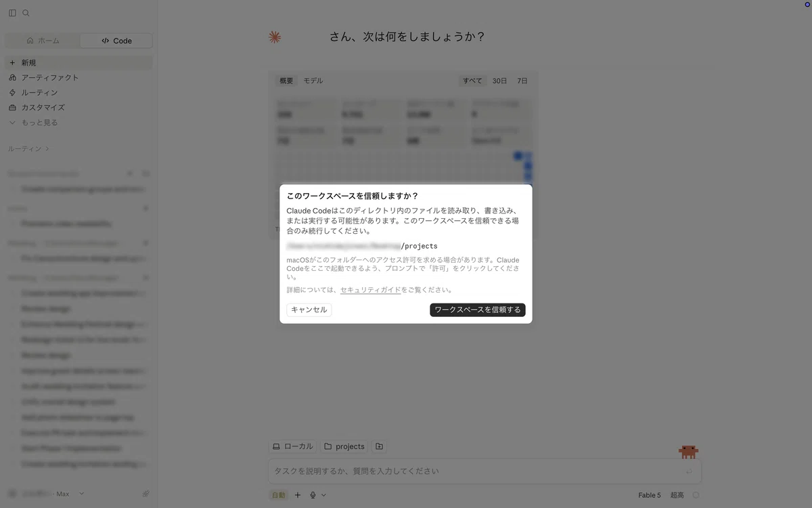Screen dimensions: 812x508
Task: Expand もっと見る in the sidebar
Action: (x=78, y=122)
